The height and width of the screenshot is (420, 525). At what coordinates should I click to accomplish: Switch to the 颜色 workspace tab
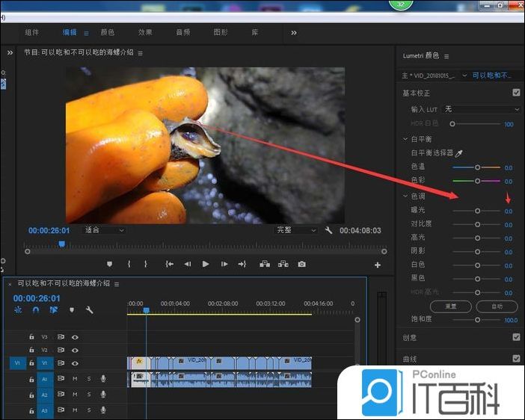pos(107,32)
